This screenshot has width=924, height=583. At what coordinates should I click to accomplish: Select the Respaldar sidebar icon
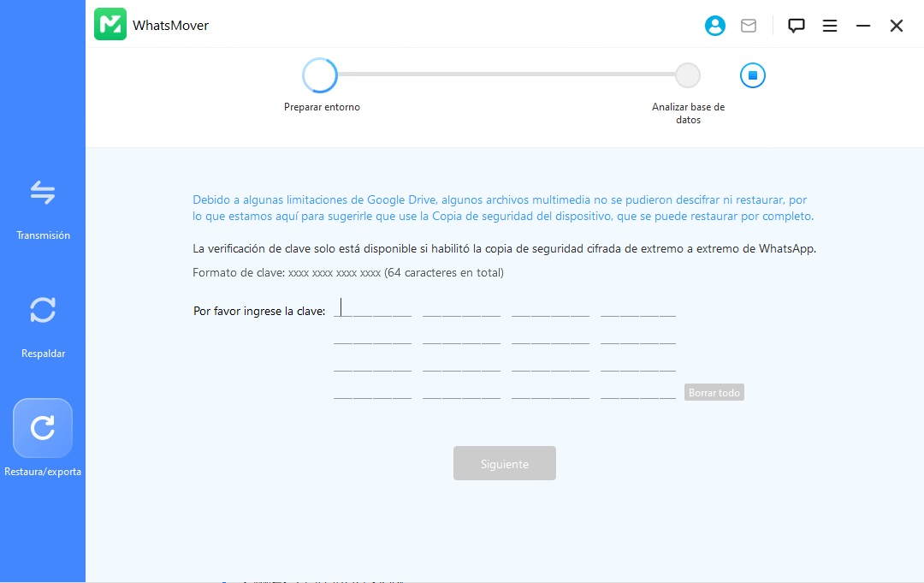coord(43,311)
